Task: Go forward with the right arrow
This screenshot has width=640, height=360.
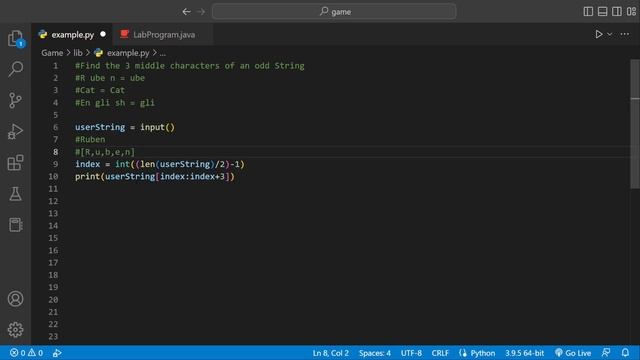Action: [201, 11]
